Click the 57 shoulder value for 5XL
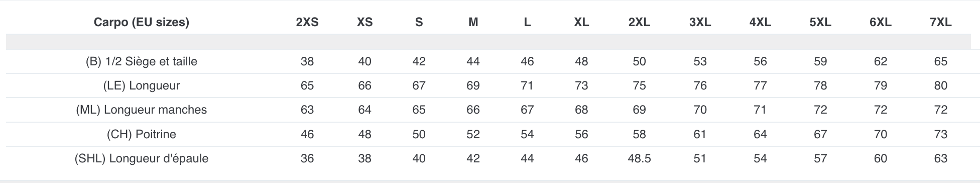Image resolution: width=980 pixels, height=183 pixels. 820,158
